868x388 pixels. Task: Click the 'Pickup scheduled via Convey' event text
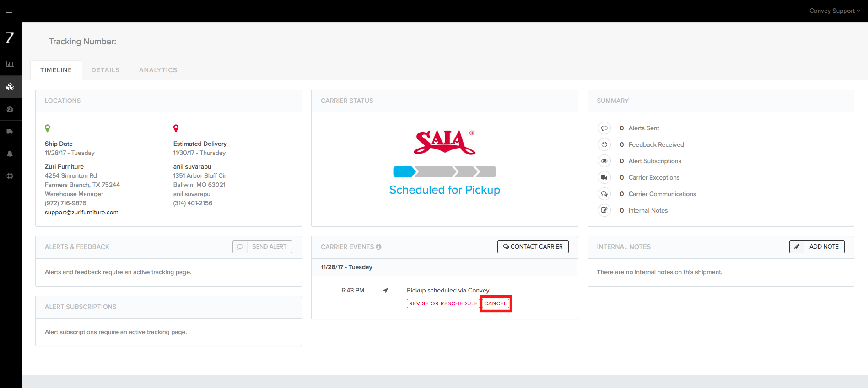[448, 291]
